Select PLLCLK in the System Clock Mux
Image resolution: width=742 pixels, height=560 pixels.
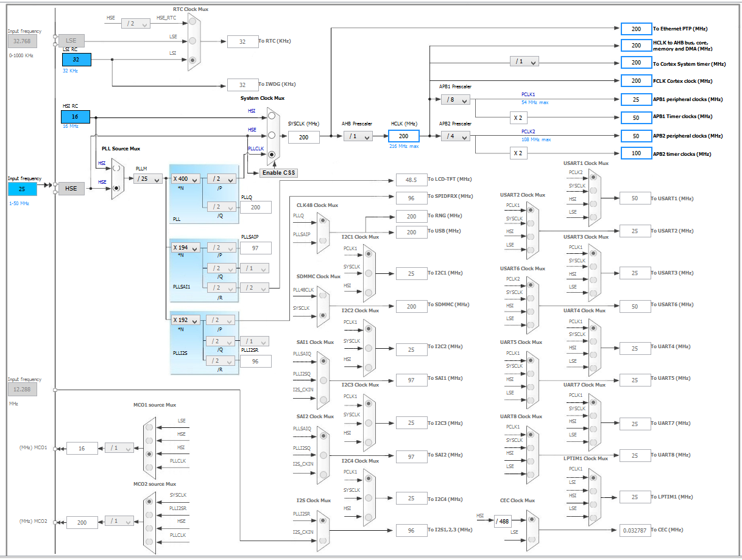(272, 155)
